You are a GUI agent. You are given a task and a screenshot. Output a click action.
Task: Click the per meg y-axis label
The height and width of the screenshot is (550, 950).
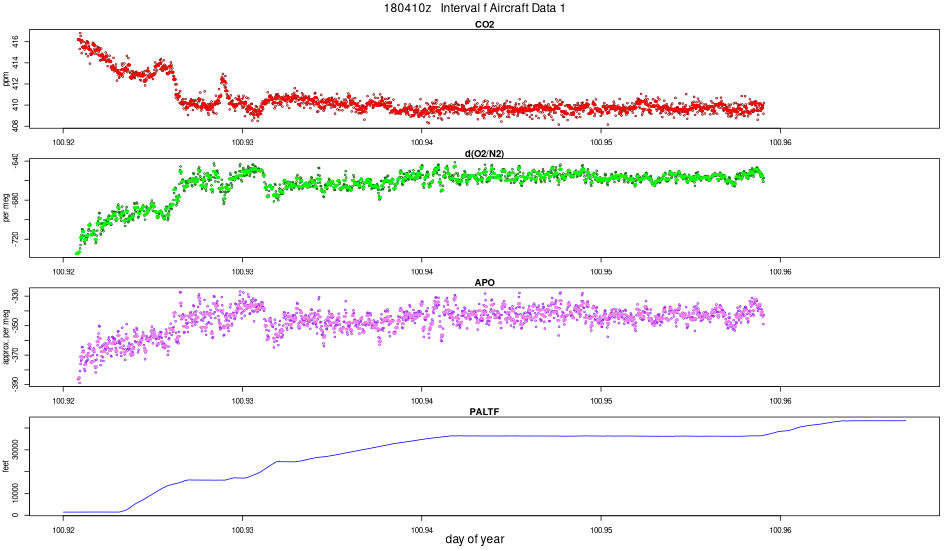6,208
